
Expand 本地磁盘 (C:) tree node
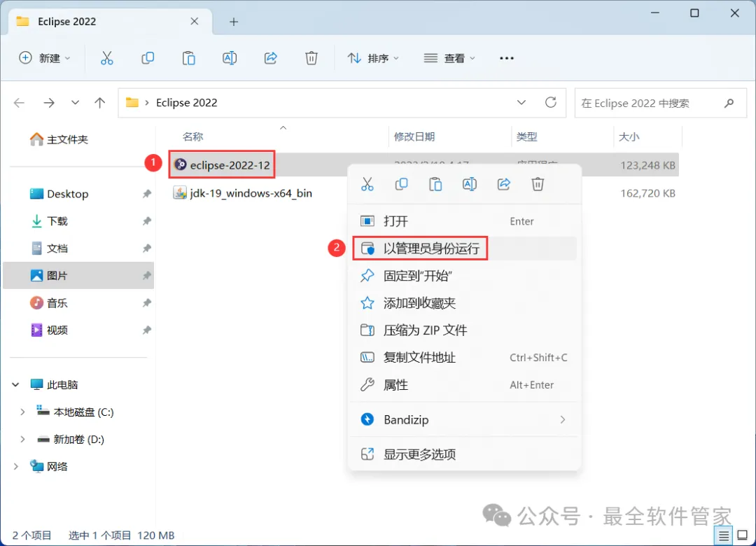click(22, 412)
